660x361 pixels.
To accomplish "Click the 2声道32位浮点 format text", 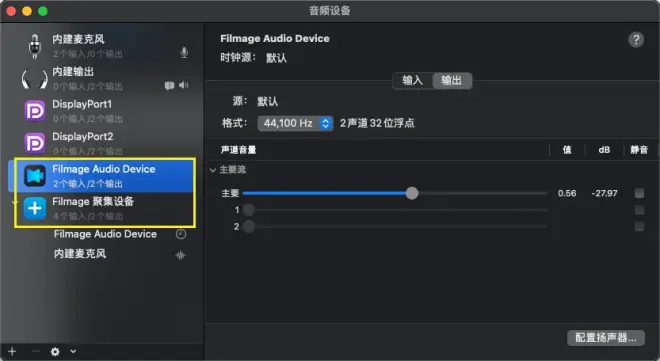I will [377, 123].
